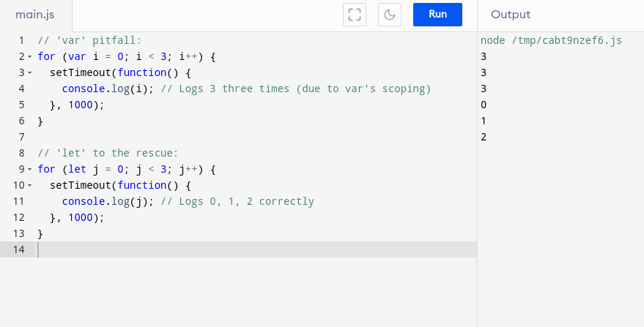
Task: Click line number 7 in the gutter
Action: [22, 137]
